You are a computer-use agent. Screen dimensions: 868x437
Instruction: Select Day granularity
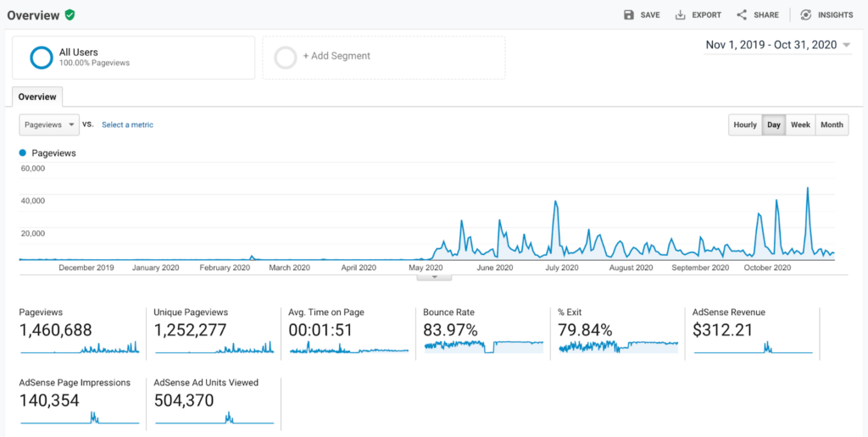point(774,125)
